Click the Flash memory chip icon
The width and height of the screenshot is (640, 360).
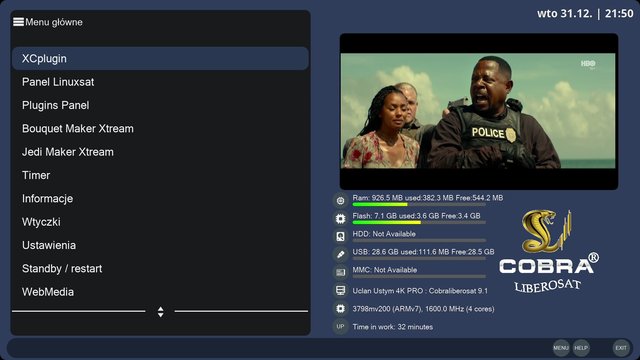click(340, 218)
